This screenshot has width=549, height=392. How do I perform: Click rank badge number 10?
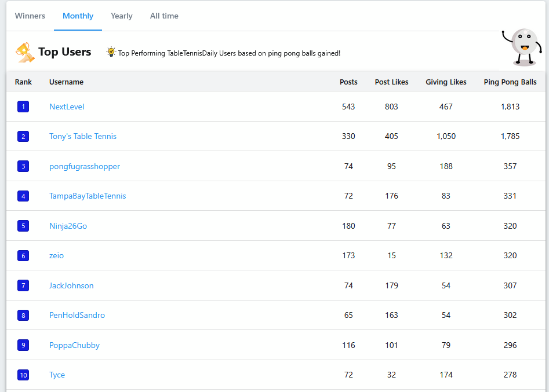[23, 375]
